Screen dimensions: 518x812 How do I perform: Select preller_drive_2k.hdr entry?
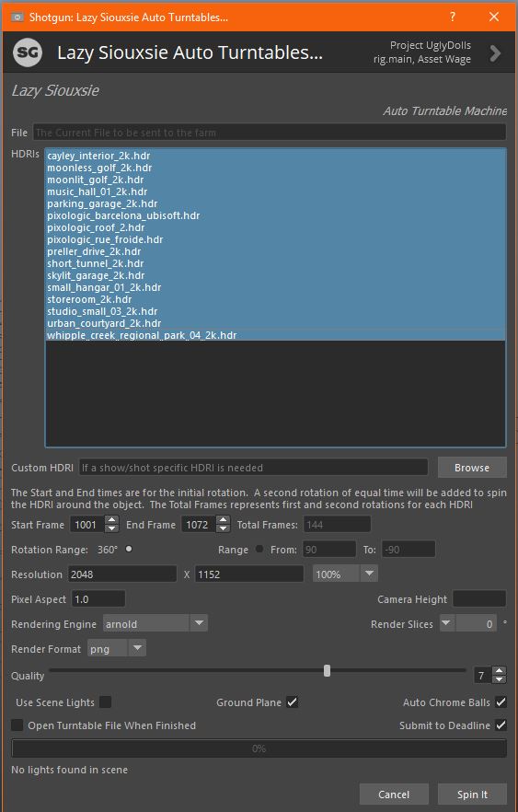tap(275, 250)
